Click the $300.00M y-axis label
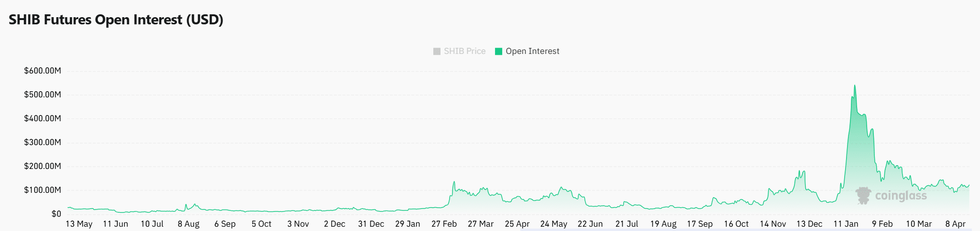The width and height of the screenshot is (980, 231). tap(43, 142)
